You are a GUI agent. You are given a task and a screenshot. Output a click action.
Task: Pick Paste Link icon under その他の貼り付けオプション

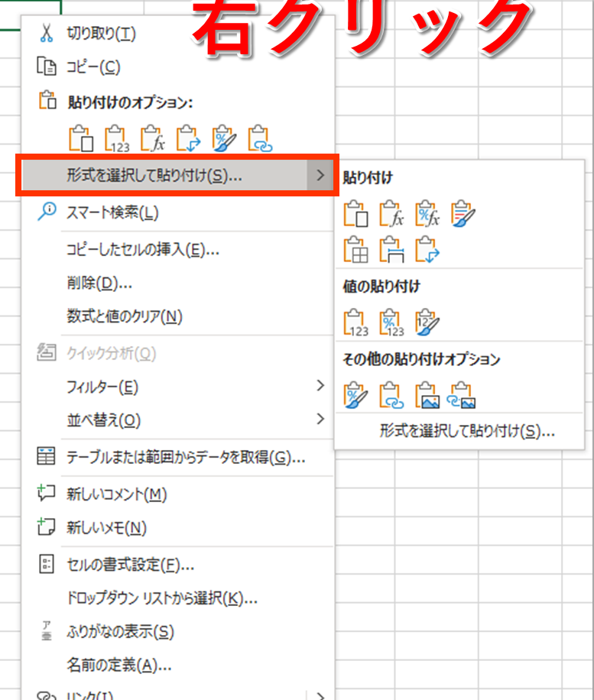tap(391, 395)
